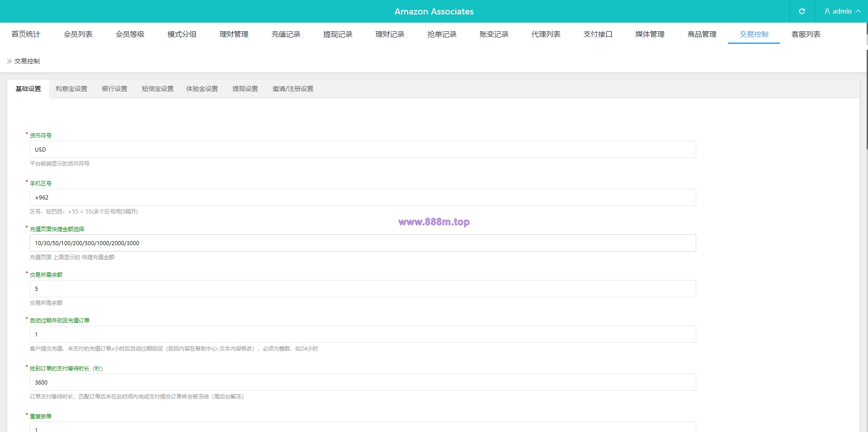The width and height of the screenshot is (868, 432).
Task: Click the 抢到订单的支付等待时长 input with 3600
Action: pyautogui.click(x=363, y=382)
